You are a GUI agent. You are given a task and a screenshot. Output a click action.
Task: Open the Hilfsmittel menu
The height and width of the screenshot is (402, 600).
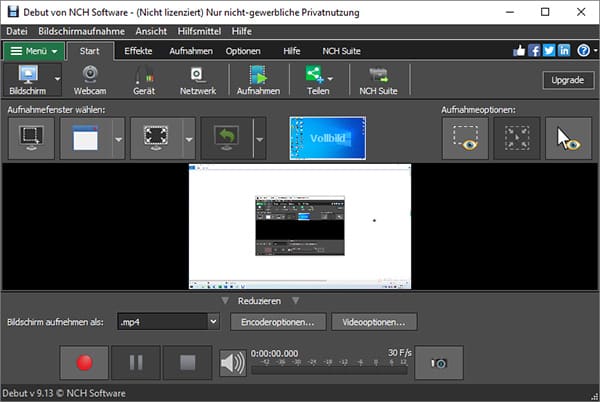tap(199, 31)
